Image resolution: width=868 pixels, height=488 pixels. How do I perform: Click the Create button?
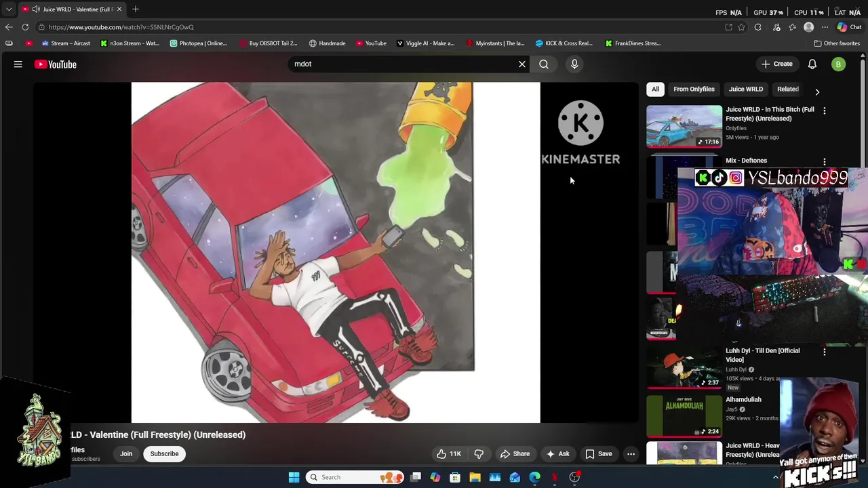[x=776, y=64]
